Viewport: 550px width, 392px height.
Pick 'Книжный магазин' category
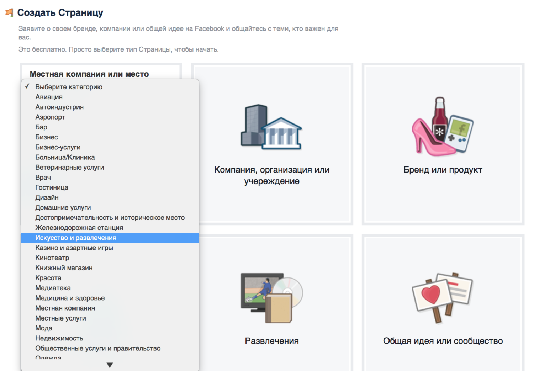coord(64,268)
